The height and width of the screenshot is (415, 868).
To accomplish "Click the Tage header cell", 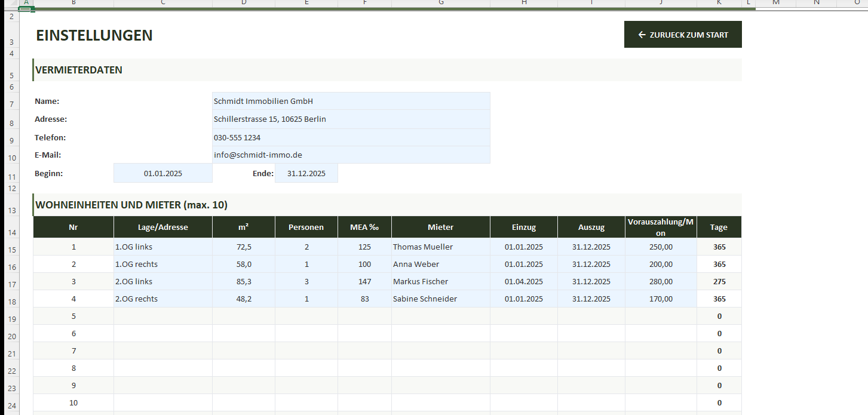I will click(719, 227).
